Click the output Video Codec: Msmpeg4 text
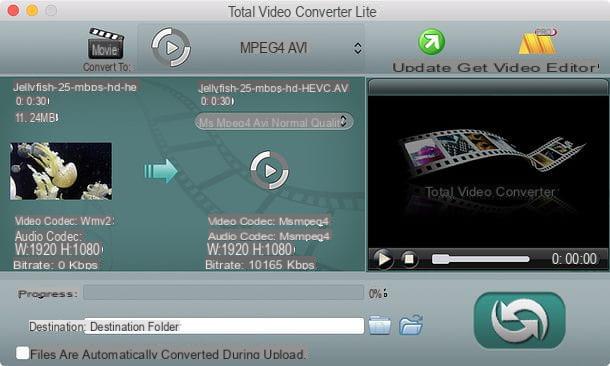The image size is (610, 366). [268, 221]
